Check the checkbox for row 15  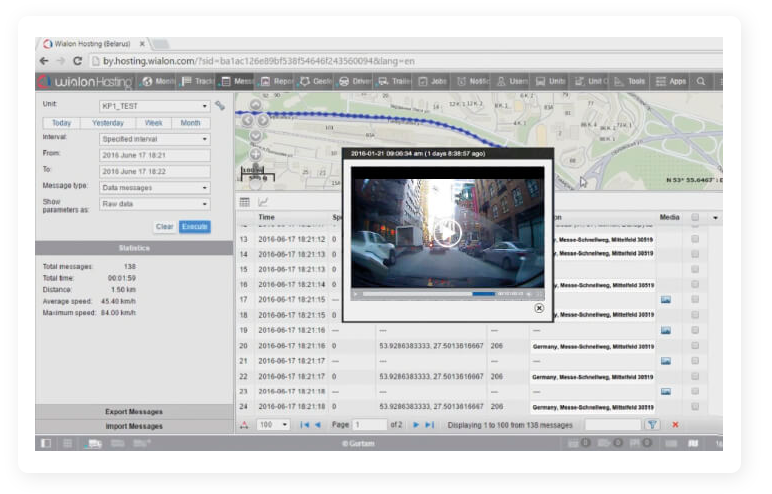pos(695,269)
